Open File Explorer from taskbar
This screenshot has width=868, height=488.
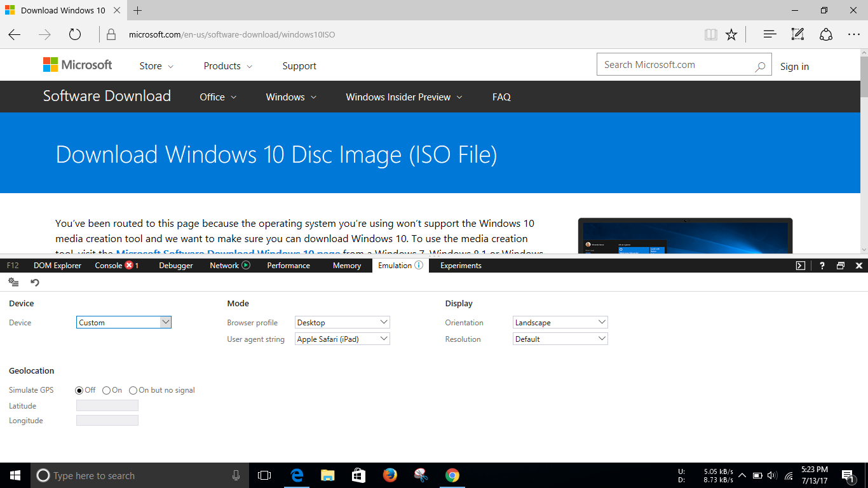(x=327, y=475)
